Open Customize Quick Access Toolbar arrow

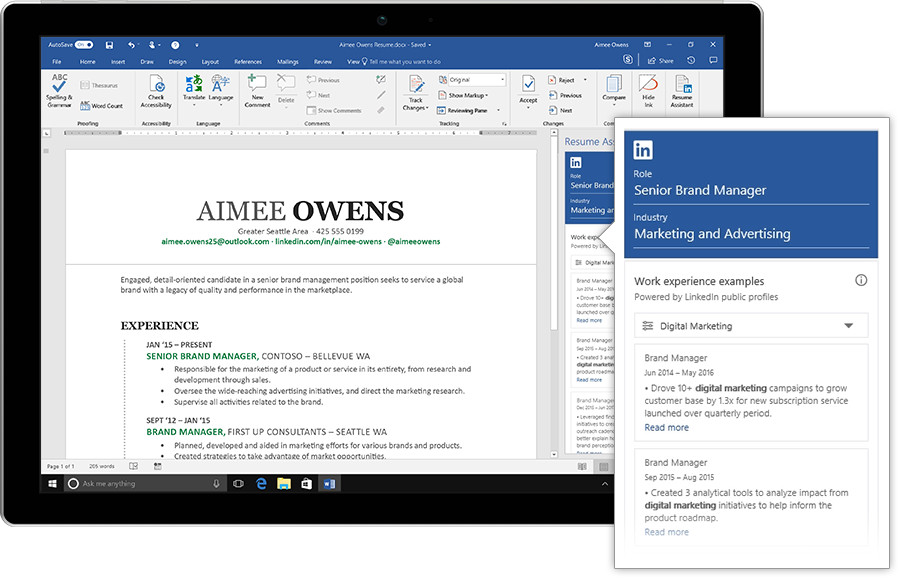pos(196,45)
